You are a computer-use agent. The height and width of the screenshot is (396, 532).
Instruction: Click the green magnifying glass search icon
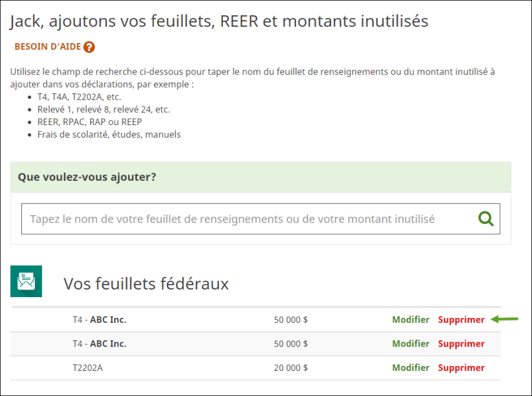click(x=486, y=218)
